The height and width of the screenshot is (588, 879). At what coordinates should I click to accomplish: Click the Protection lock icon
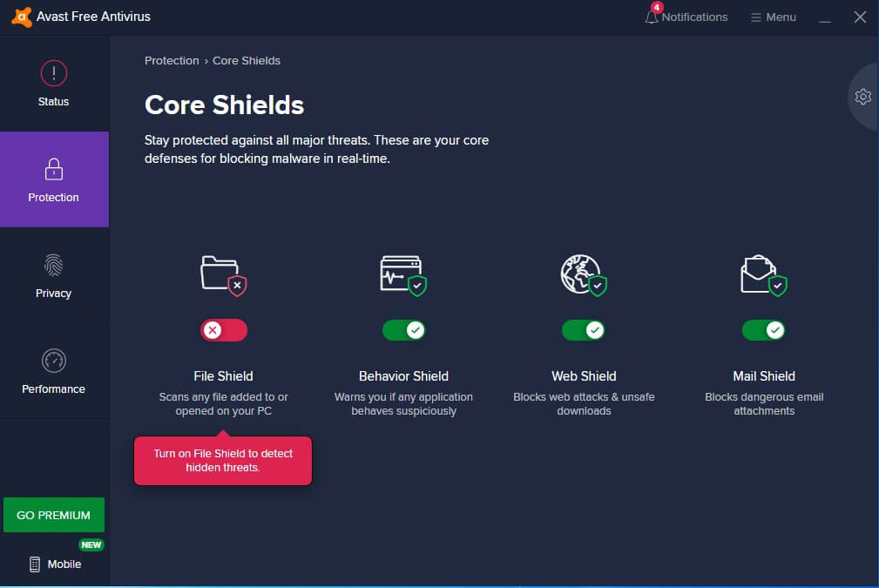[x=54, y=169]
